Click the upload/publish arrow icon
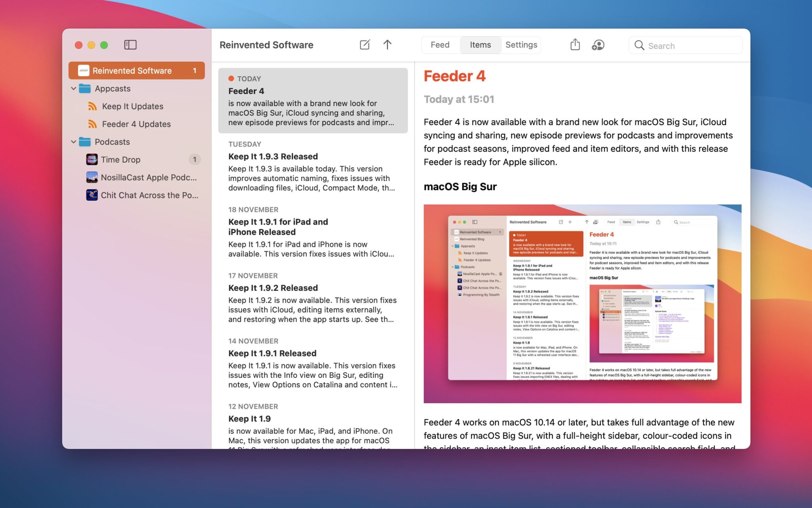 pos(387,45)
